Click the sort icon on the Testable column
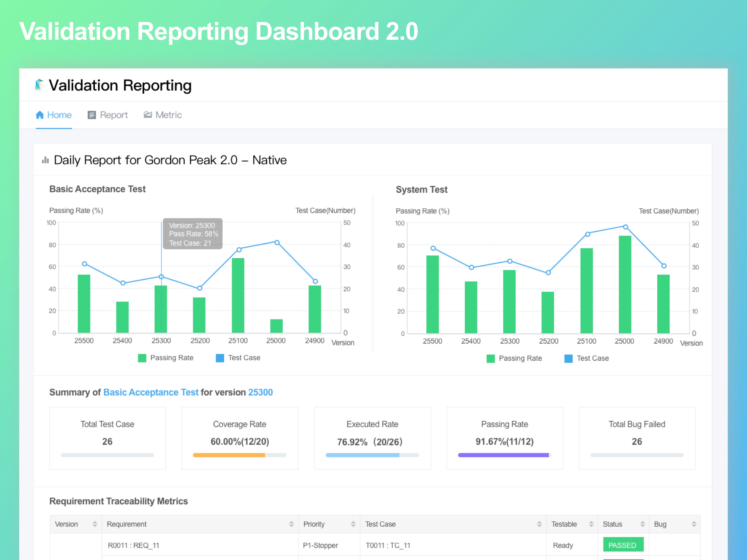 pyautogui.click(x=591, y=524)
